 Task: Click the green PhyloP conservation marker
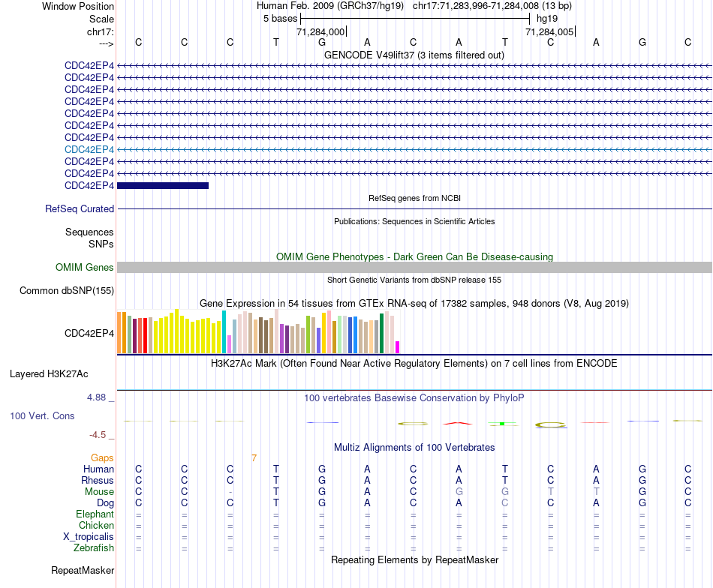tap(502, 424)
